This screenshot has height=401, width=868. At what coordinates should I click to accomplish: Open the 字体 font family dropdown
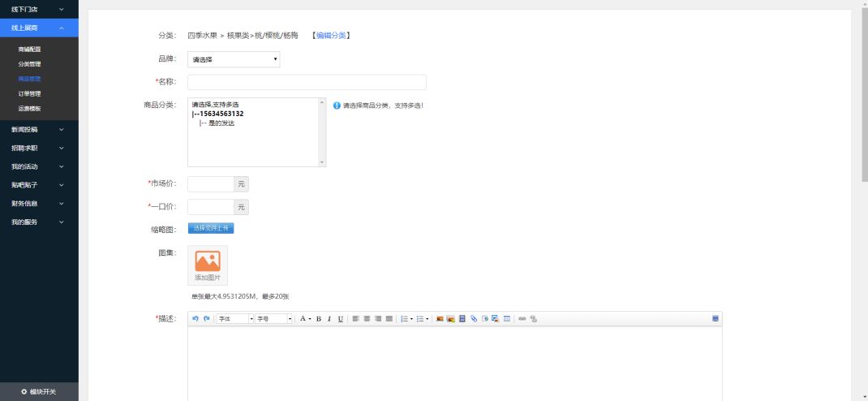(235, 319)
